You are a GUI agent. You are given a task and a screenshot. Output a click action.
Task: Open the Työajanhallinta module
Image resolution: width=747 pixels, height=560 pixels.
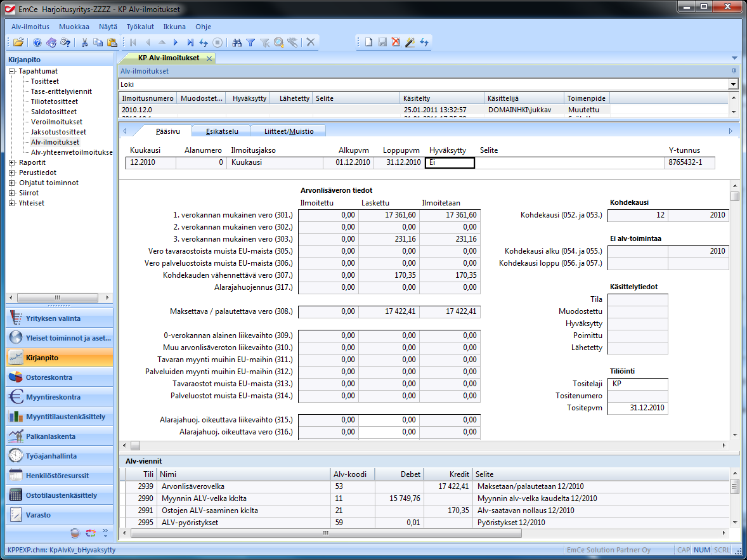click(x=60, y=455)
